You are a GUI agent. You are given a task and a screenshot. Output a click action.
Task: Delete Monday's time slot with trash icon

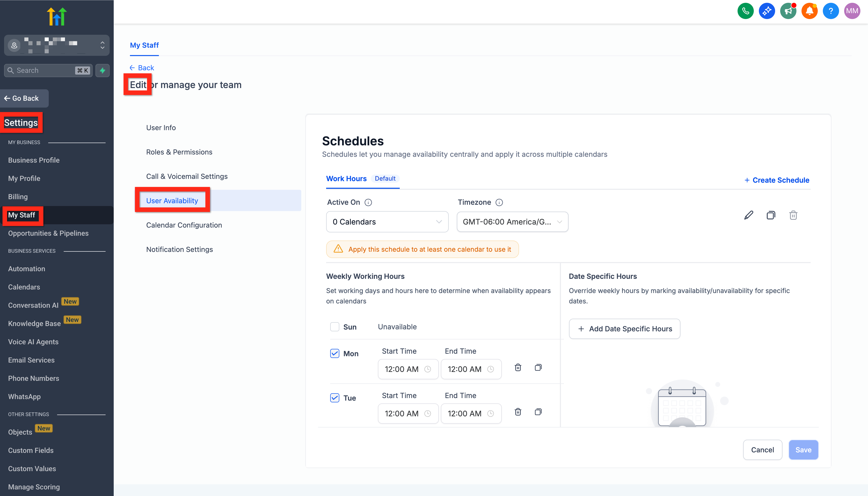point(518,368)
